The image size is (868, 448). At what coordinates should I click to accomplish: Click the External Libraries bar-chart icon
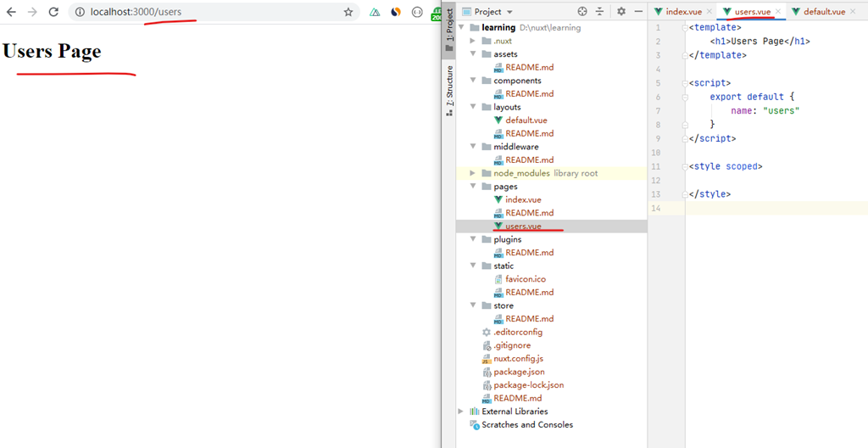pos(475,412)
